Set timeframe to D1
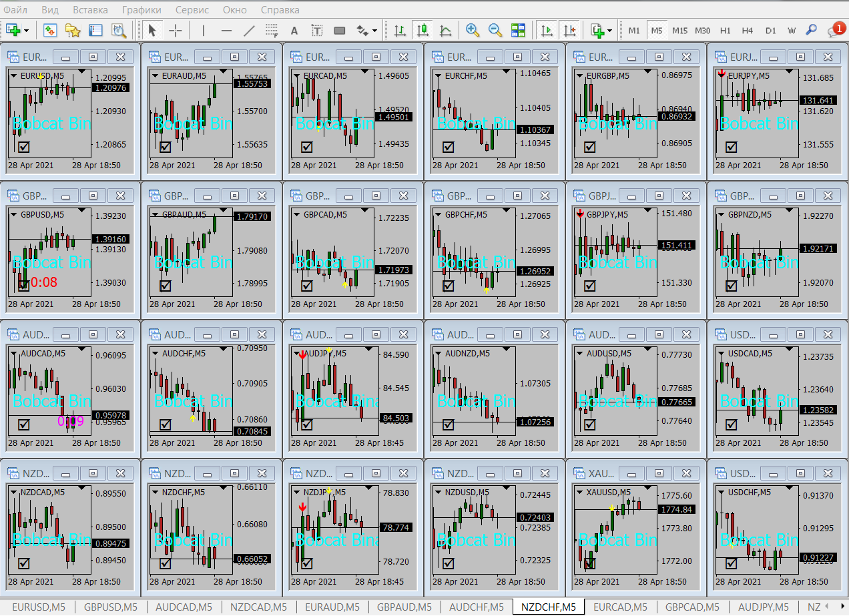Screen dimensions: 849x616 pos(771,30)
